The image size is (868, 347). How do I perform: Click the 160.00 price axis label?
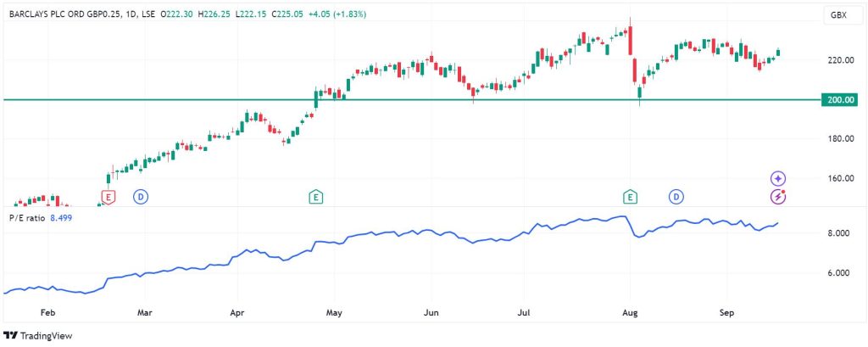pos(840,178)
